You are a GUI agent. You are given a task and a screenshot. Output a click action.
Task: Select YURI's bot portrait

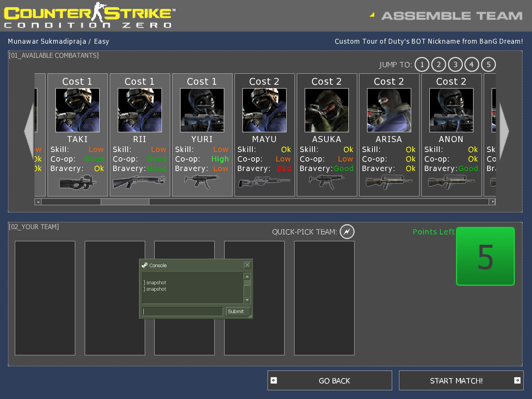[202, 110]
